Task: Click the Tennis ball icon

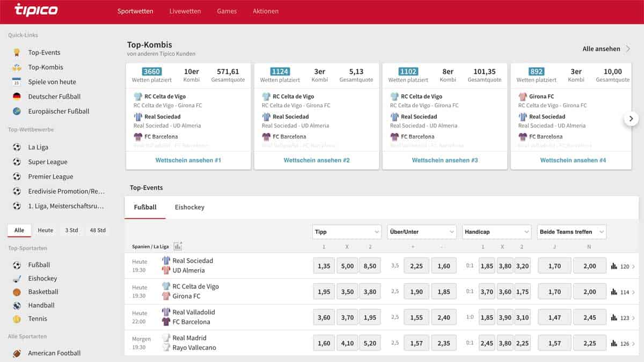Action: (x=17, y=319)
